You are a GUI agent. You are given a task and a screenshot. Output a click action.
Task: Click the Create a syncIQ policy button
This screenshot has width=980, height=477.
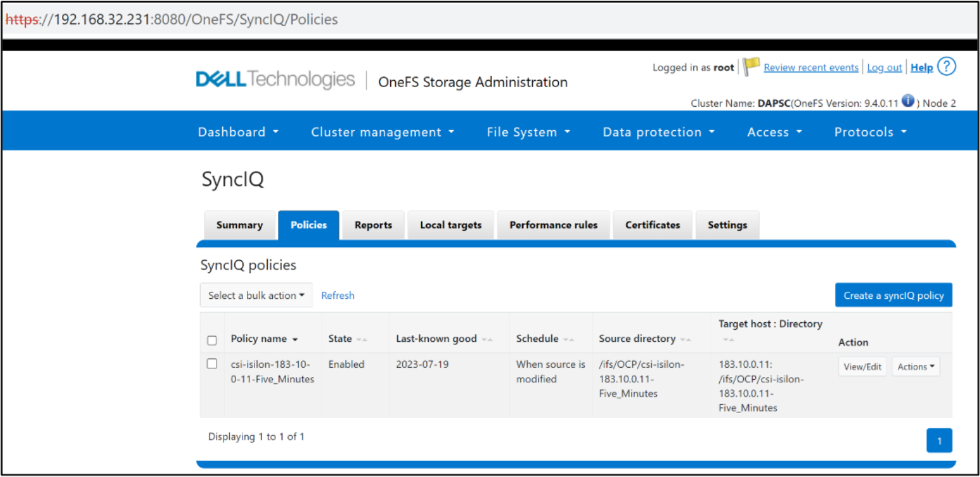893,295
